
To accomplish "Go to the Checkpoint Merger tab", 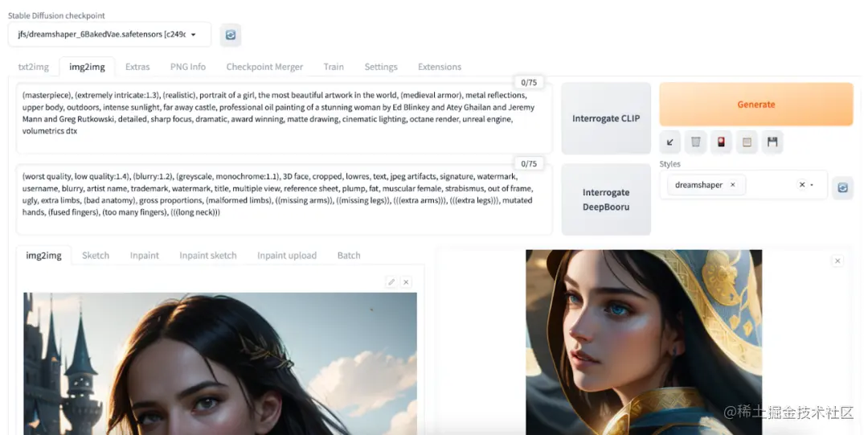I will point(264,67).
